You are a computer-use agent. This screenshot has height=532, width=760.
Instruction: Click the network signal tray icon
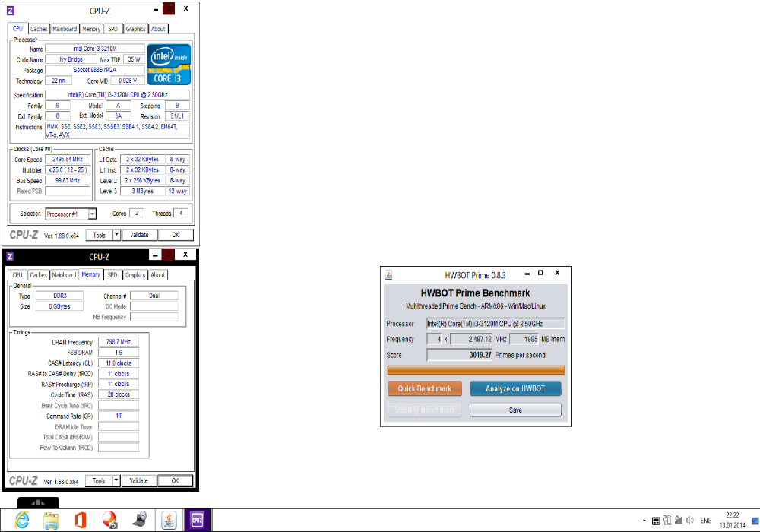pyautogui.click(x=679, y=521)
